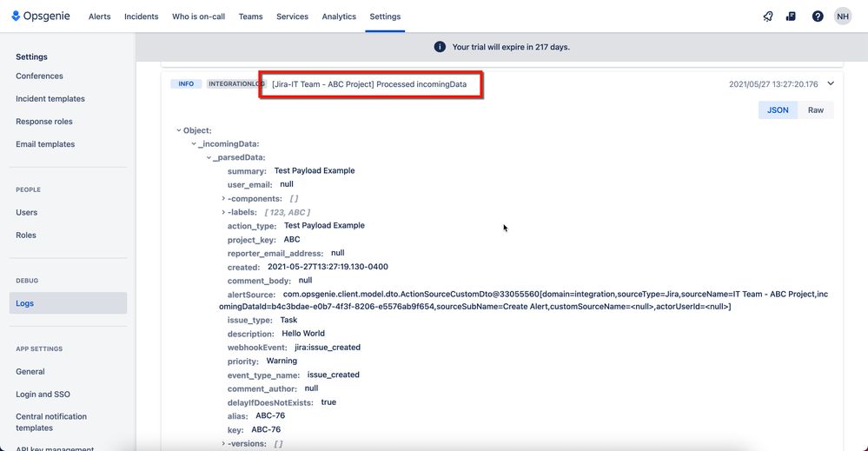Select the created timestamp value
868x451 pixels.
pyautogui.click(x=328, y=267)
